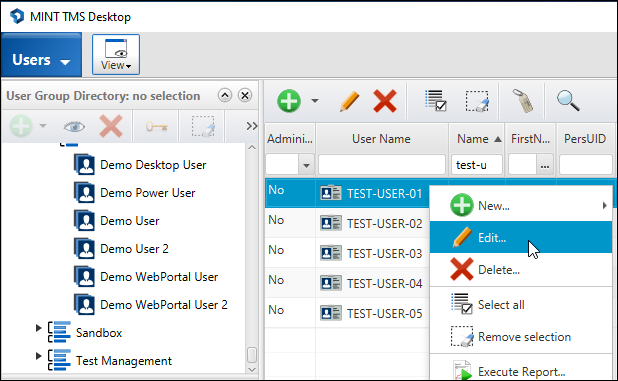This screenshot has width=618, height=381.
Task: Select Demo User in the tree
Action: tap(130, 221)
